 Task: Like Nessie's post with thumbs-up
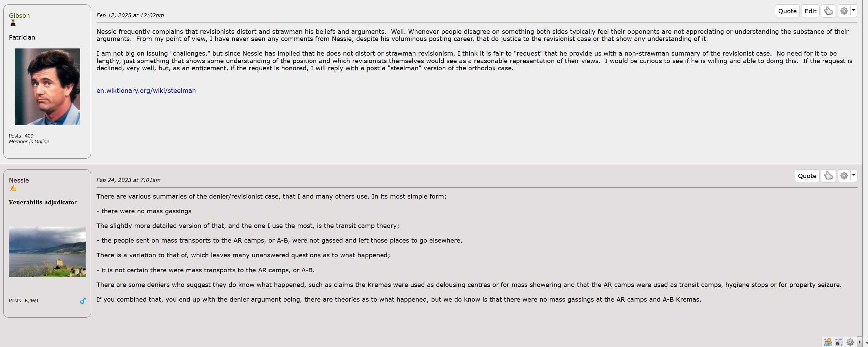tap(828, 176)
